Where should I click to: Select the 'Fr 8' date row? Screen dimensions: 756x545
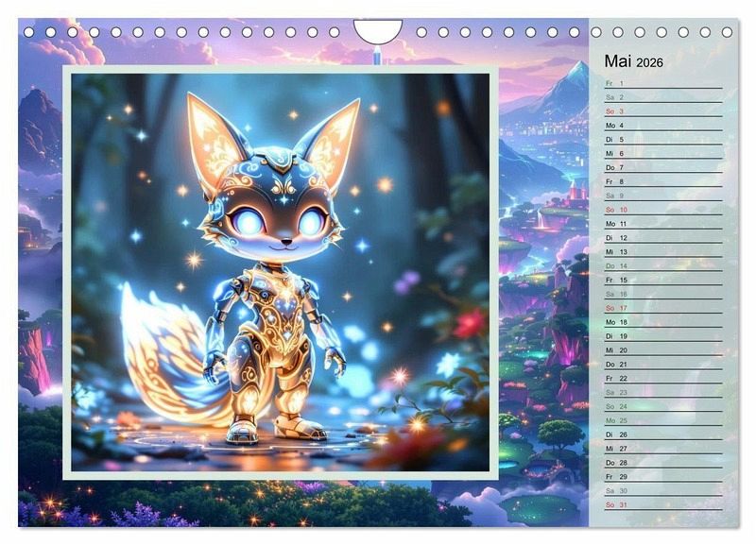coord(663,181)
